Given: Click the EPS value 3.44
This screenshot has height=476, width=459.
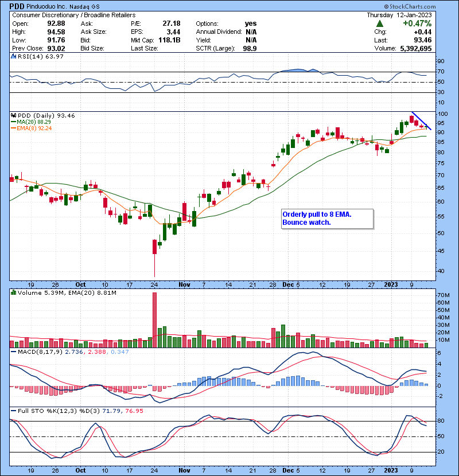Looking at the screenshot, I should click(173, 32).
